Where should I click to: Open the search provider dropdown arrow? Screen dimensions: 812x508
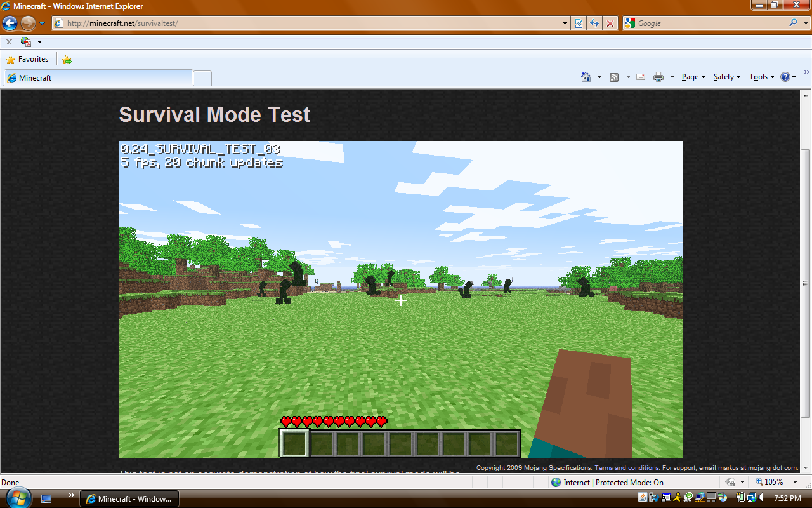(804, 23)
